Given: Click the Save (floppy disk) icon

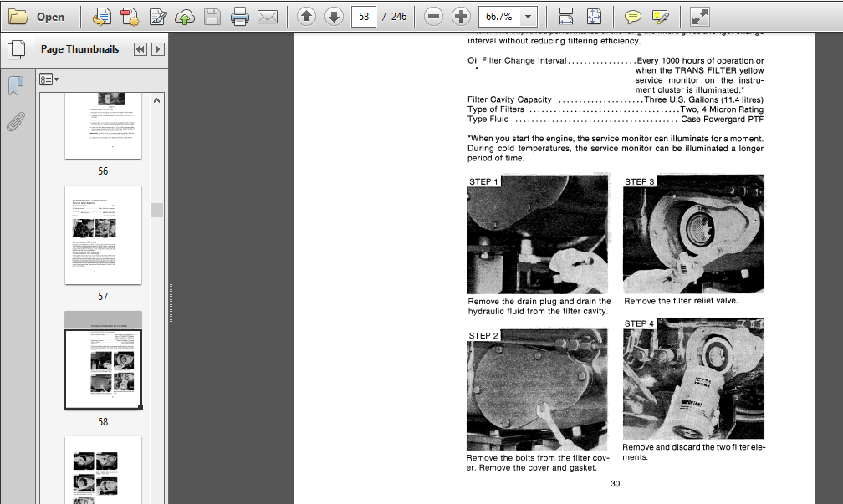Looking at the screenshot, I should click(x=212, y=18).
